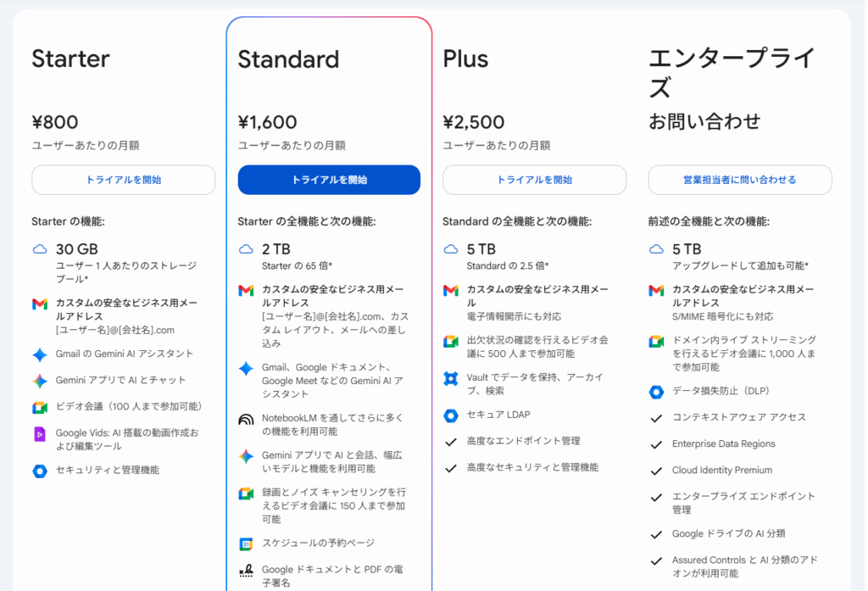The image size is (868, 591).
Task: Click the security admin icon beside セキュリティと管理機能
Action: point(40,471)
